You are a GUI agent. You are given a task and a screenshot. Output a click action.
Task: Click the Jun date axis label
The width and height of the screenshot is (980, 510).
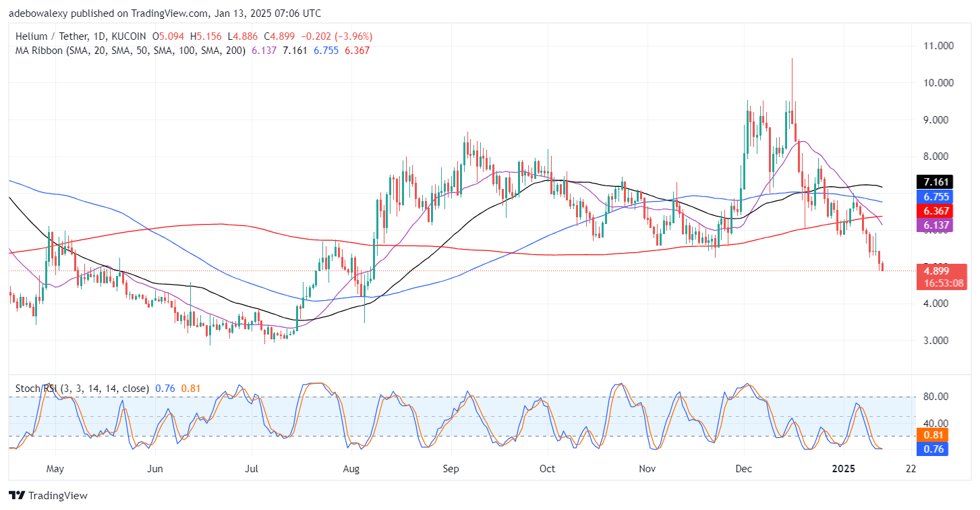pyautogui.click(x=155, y=469)
